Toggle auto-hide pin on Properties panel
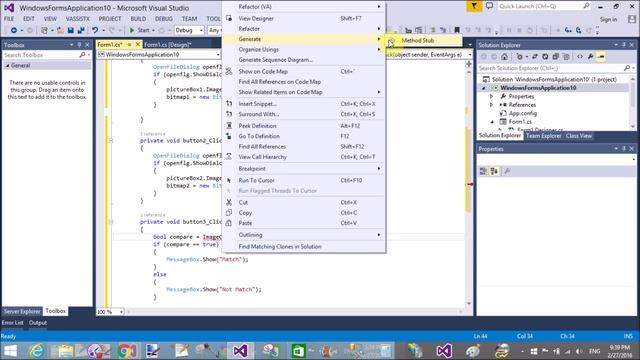The width and height of the screenshot is (640, 360). [624, 149]
